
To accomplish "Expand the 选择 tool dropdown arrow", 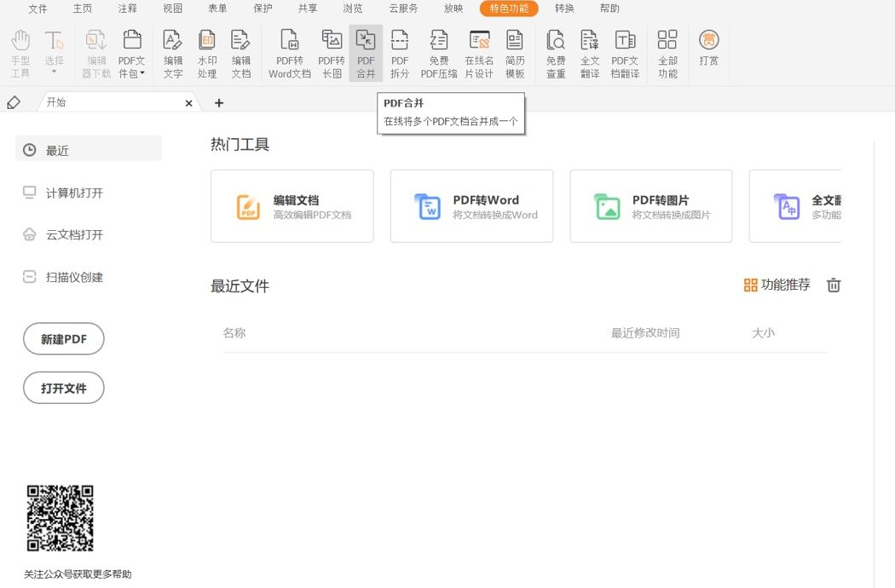I will (x=54, y=72).
